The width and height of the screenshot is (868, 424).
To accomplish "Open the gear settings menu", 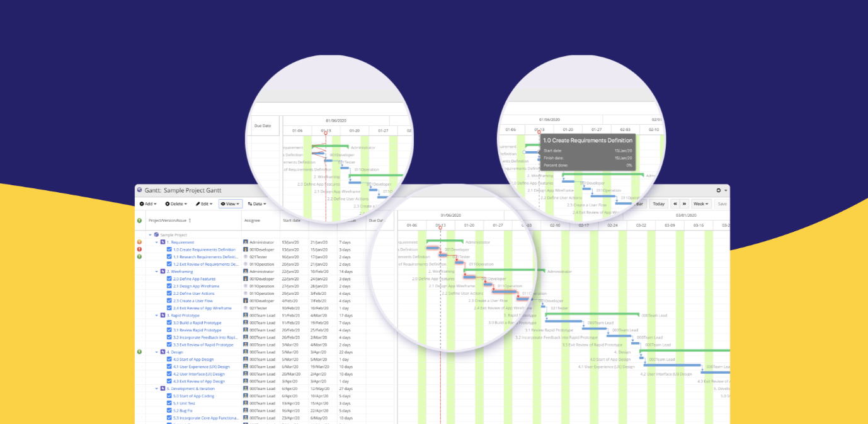I will click(721, 190).
